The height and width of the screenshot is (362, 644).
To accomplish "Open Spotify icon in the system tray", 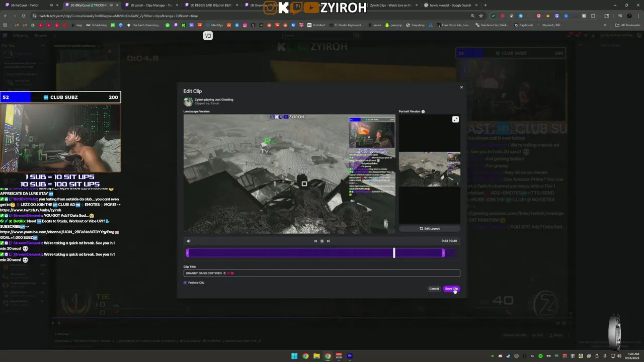I will [541, 356].
